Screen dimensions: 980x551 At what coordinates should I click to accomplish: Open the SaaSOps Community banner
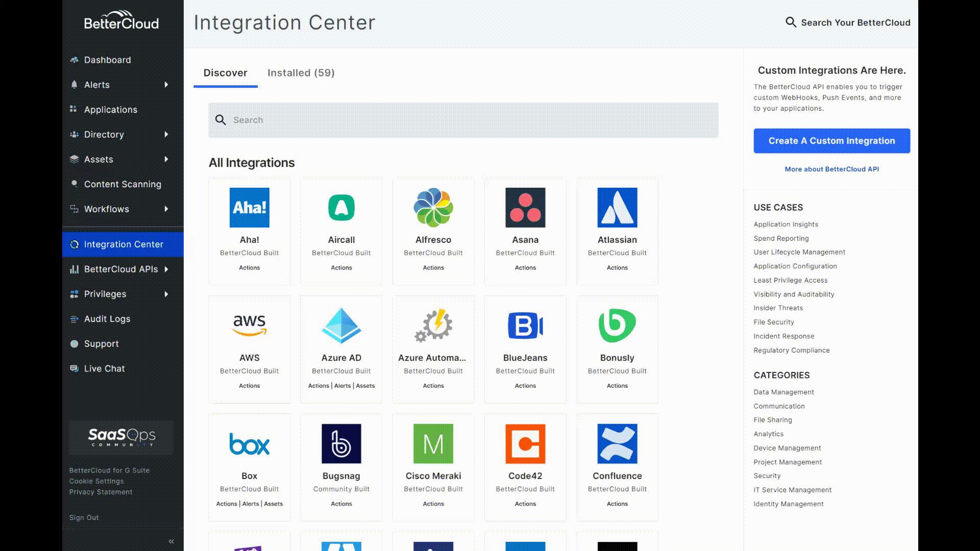coord(121,438)
